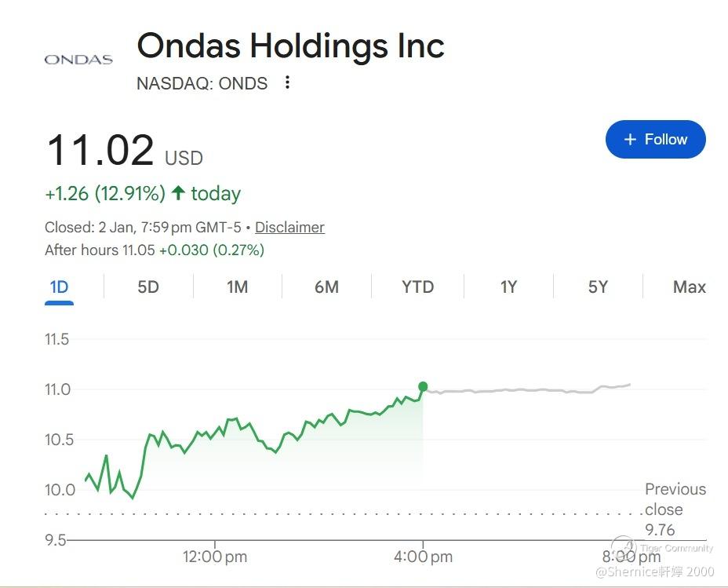Click the plus icon in Follow button
The width and height of the screenshot is (728, 588).
(x=630, y=140)
